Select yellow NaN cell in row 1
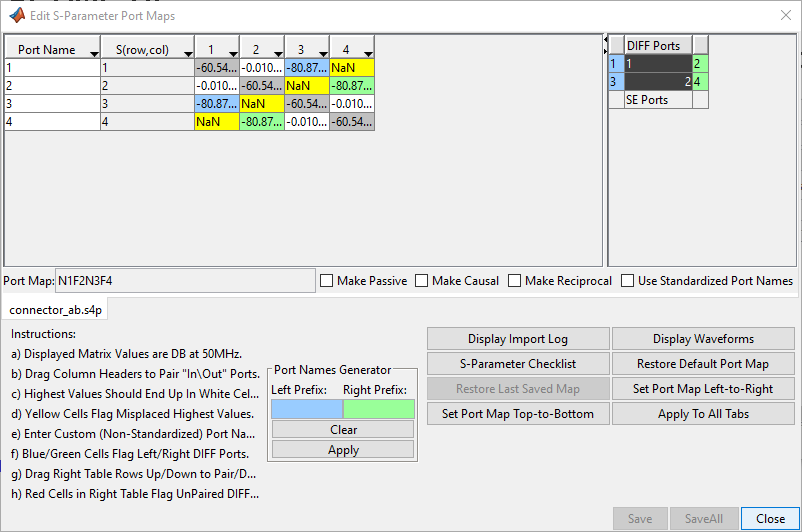The width and height of the screenshot is (802, 532). point(352,68)
